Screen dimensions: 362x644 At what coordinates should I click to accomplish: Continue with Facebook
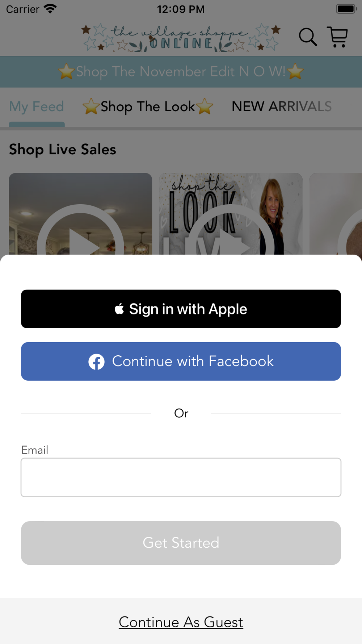(x=181, y=361)
